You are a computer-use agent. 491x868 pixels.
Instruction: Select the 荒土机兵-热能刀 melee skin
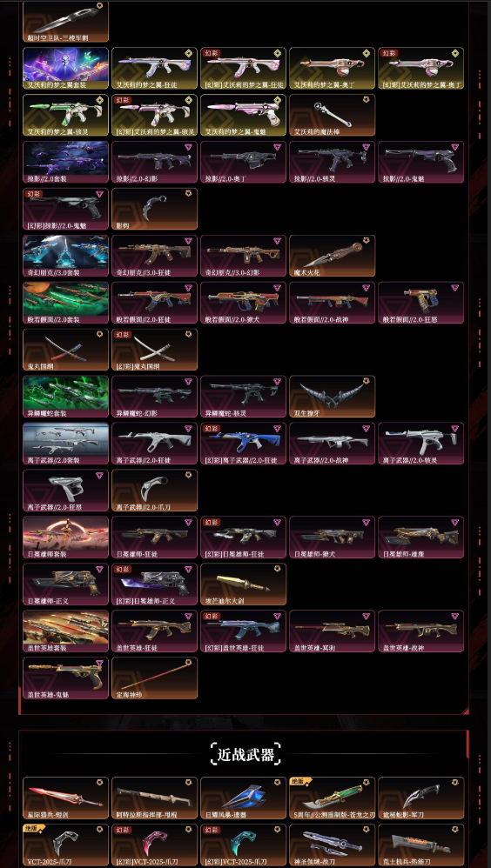420,845
